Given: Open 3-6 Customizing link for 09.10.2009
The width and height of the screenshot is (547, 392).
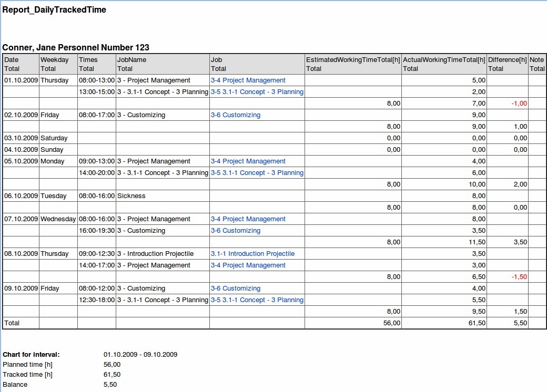Looking at the screenshot, I should click(x=235, y=288).
